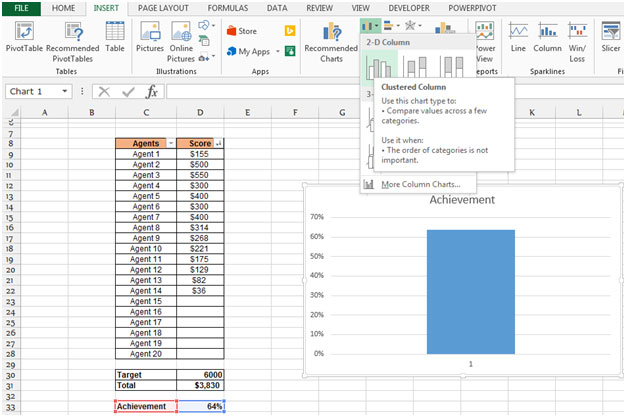Screen dimensions: 626x417
Task: Switch to the HOME tab
Action: [x=63, y=8]
